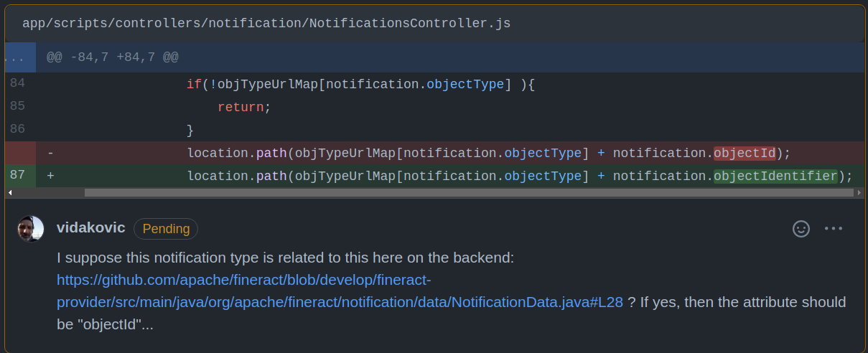
Task: Add emoji reaction to vidakovic's comment
Action: [x=801, y=229]
